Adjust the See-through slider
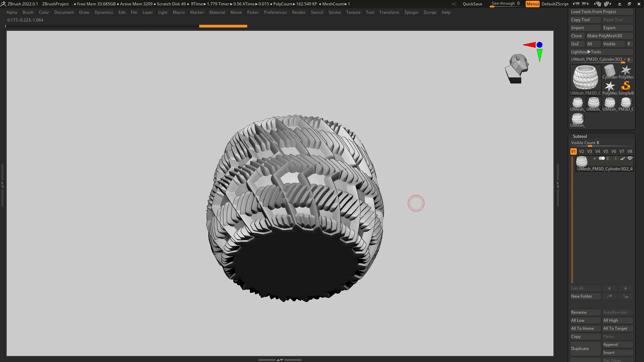The height and width of the screenshot is (362, 644). [x=506, y=4]
